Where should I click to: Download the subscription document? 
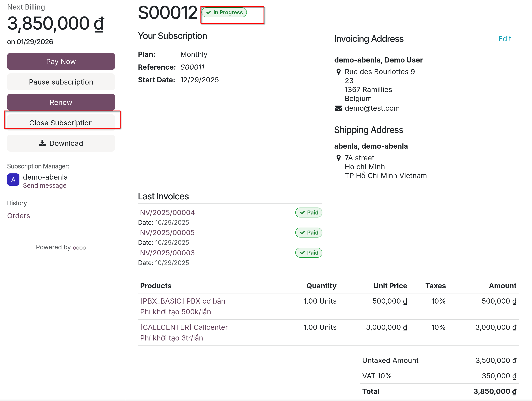point(61,143)
